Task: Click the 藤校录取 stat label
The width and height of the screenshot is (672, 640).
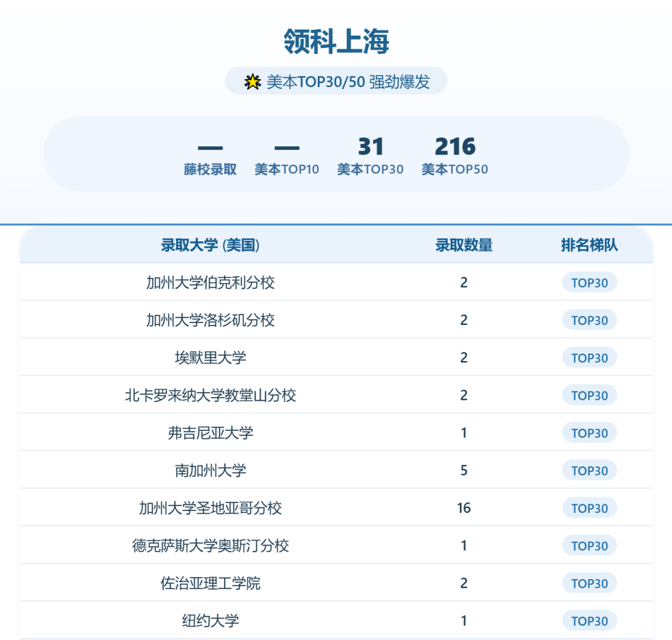Action: click(x=210, y=169)
